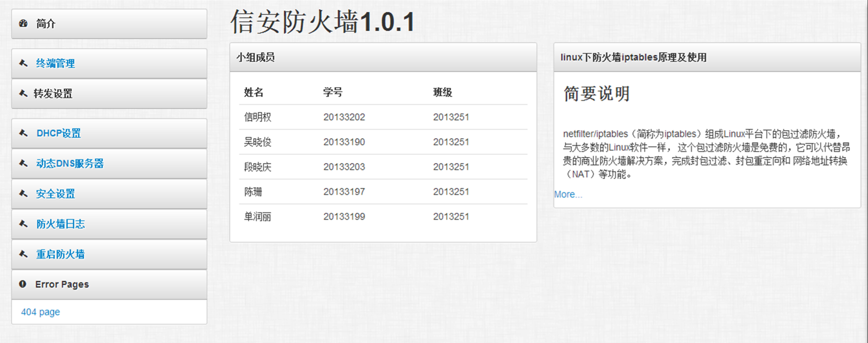Select the name 信明权 in the table
This screenshot has width=868, height=343.
pyautogui.click(x=258, y=117)
